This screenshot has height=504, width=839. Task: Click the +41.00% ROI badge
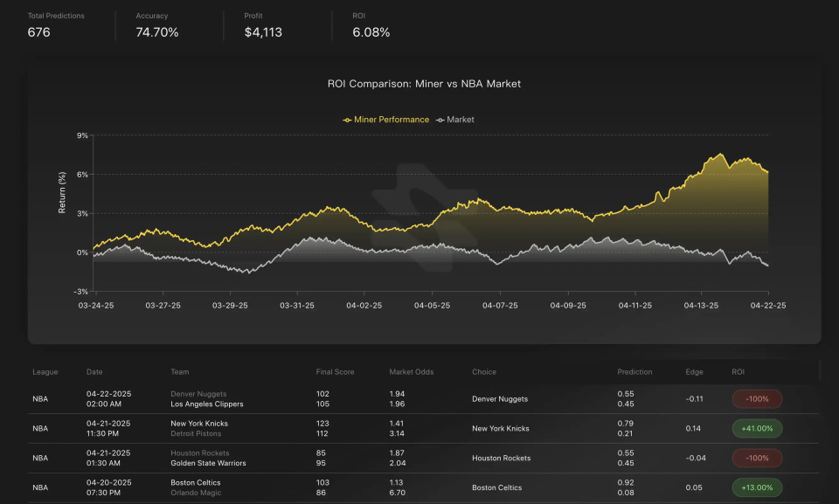[757, 429]
